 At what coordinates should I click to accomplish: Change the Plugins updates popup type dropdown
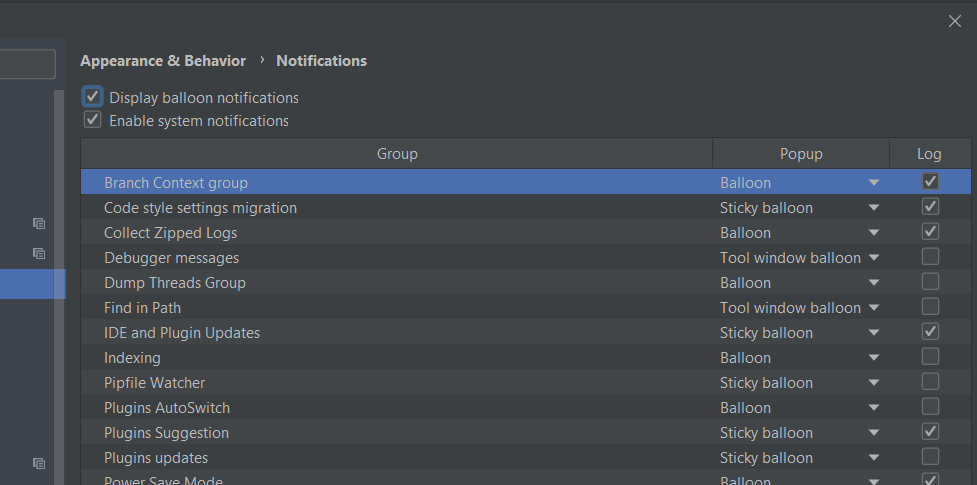point(873,458)
